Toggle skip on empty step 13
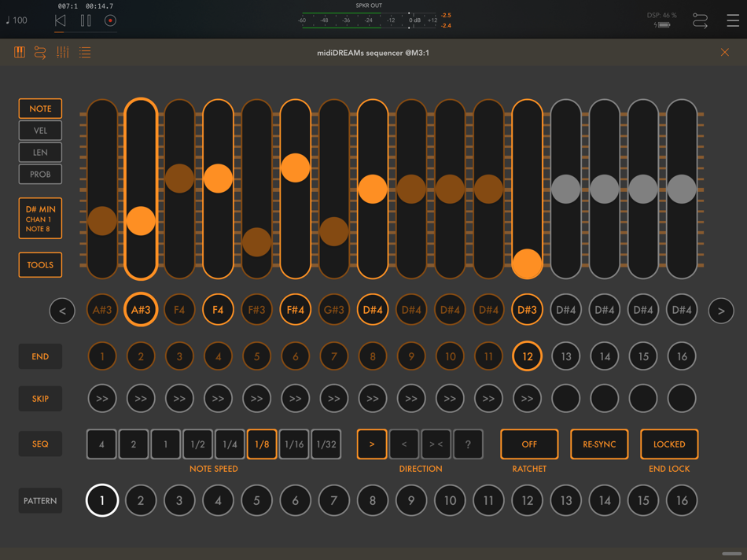 pos(566,399)
